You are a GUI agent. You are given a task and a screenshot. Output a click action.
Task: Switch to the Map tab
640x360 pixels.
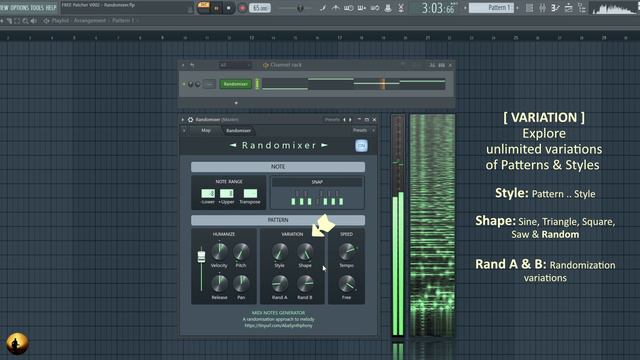point(206,130)
